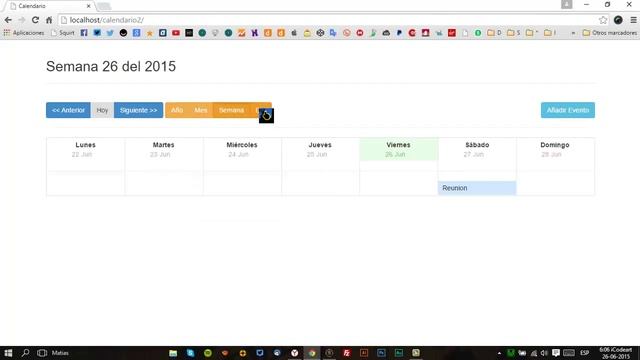This screenshot has height=360, width=640.
Task: Advance to next week with Siguiente
Action: 138,110
